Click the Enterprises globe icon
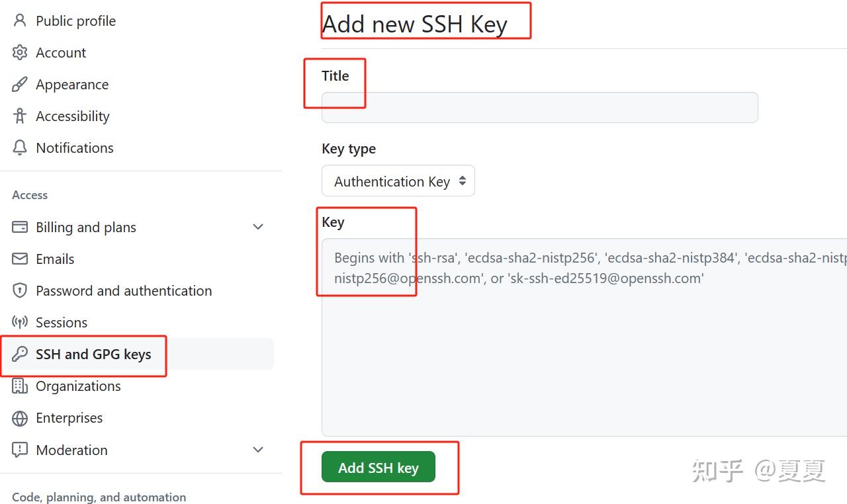 20,418
